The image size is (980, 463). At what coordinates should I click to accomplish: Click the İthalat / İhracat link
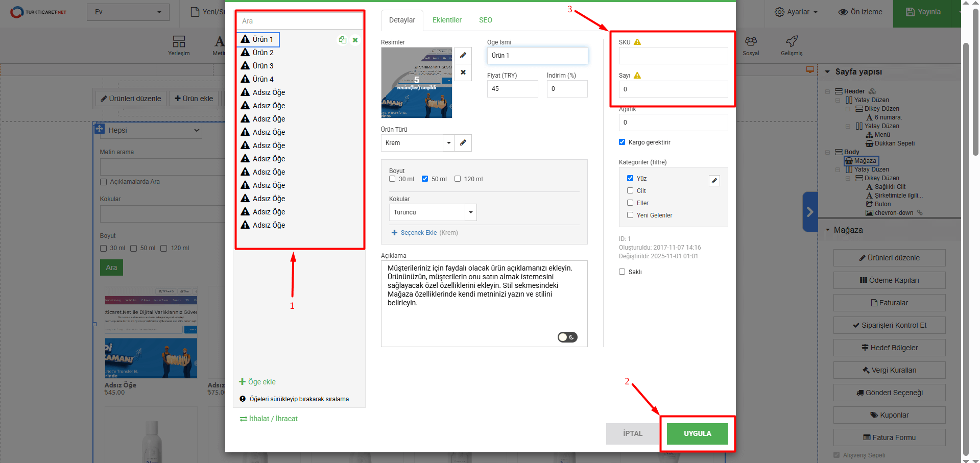coord(269,419)
